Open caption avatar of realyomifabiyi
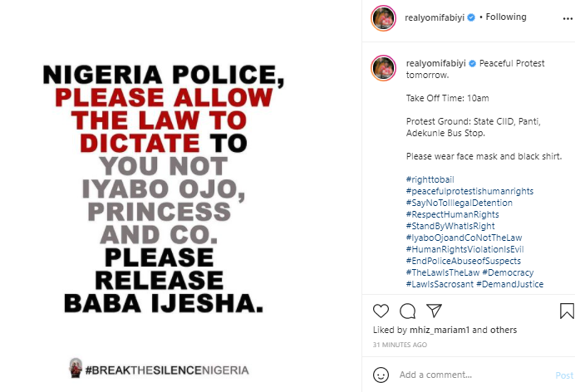 pyautogui.click(x=383, y=67)
